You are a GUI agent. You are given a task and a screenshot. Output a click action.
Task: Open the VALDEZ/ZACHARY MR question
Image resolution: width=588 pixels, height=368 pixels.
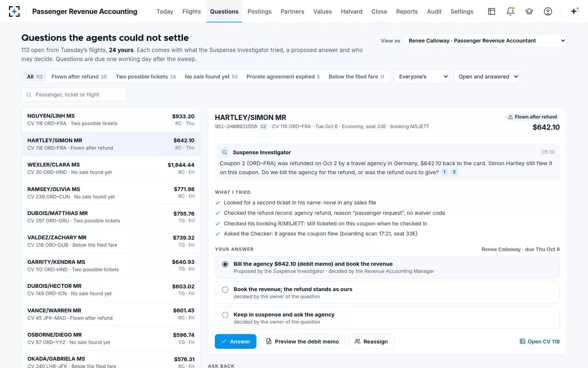(x=111, y=241)
